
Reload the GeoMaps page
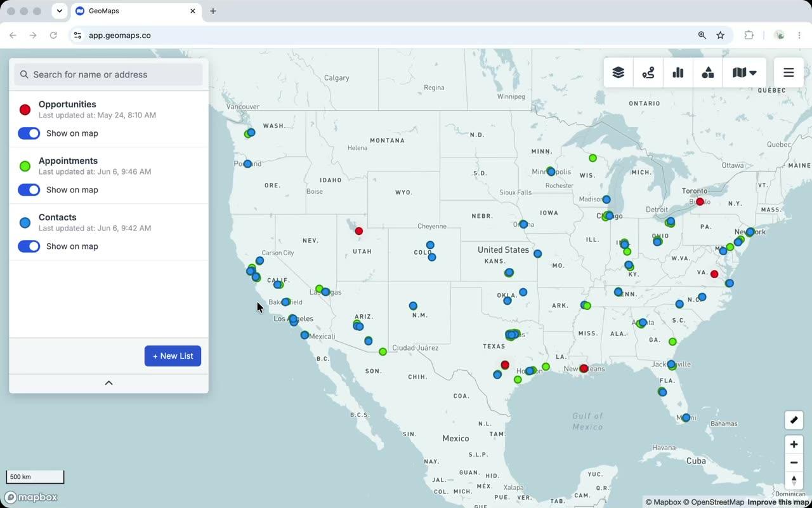(53, 36)
